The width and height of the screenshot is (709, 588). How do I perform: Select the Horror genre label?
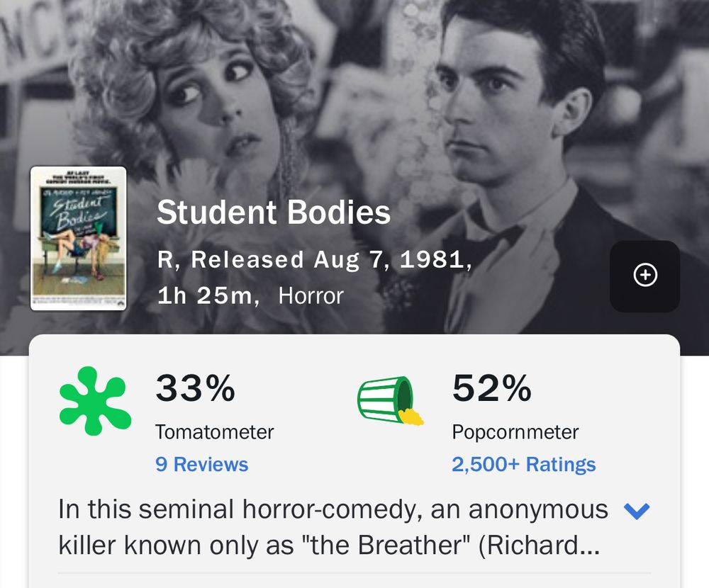(x=312, y=296)
